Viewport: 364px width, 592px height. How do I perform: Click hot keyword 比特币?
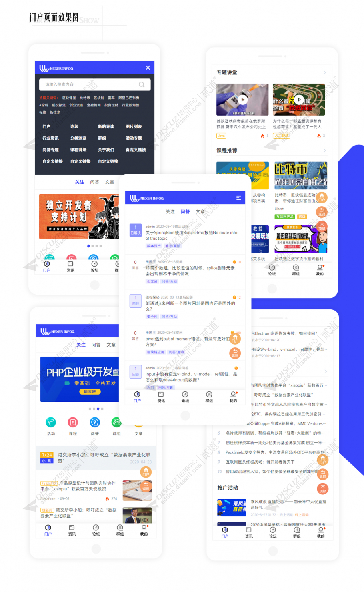[x=85, y=98]
